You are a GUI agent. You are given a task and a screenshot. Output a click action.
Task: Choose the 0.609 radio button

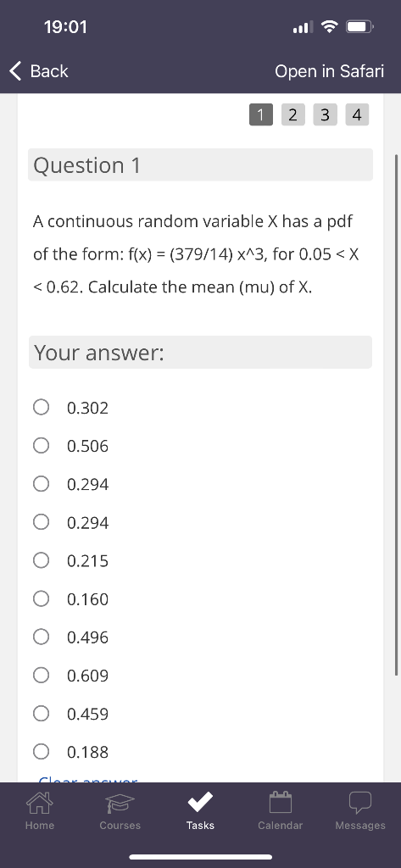pyautogui.click(x=41, y=676)
